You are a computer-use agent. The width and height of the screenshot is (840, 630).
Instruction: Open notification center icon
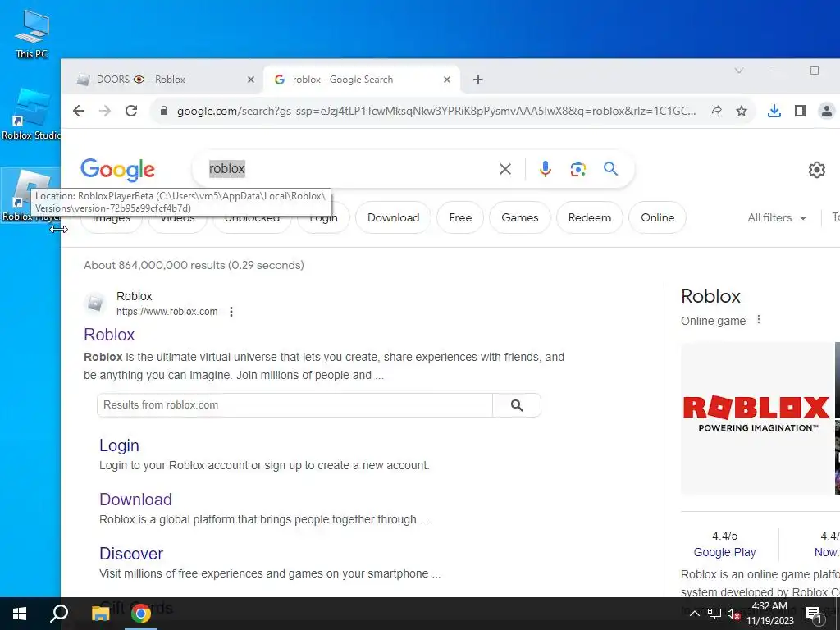[815, 614]
